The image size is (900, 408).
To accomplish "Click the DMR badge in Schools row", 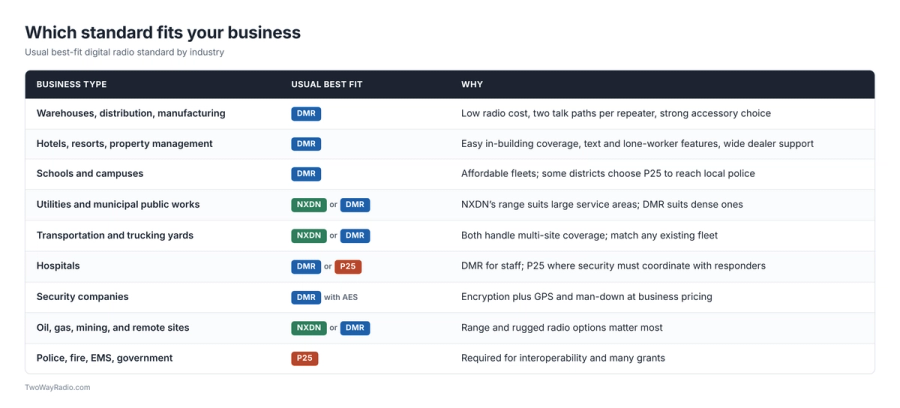I will (x=306, y=174).
